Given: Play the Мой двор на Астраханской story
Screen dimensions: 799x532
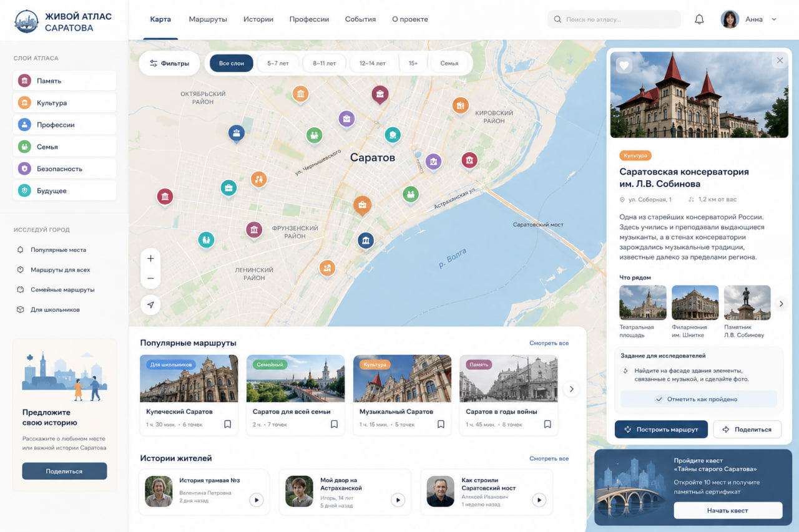Looking at the screenshot, I should tap(398, 500).
